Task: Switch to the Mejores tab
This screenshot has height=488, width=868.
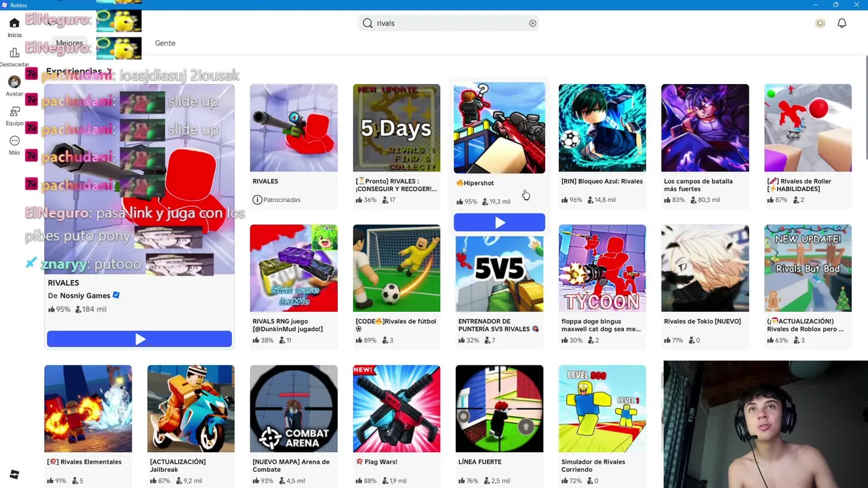Action: (69, 43)
